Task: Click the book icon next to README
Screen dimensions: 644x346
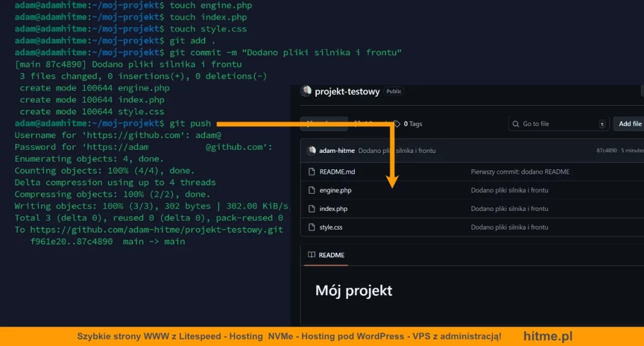Action: tap(312, 255)
